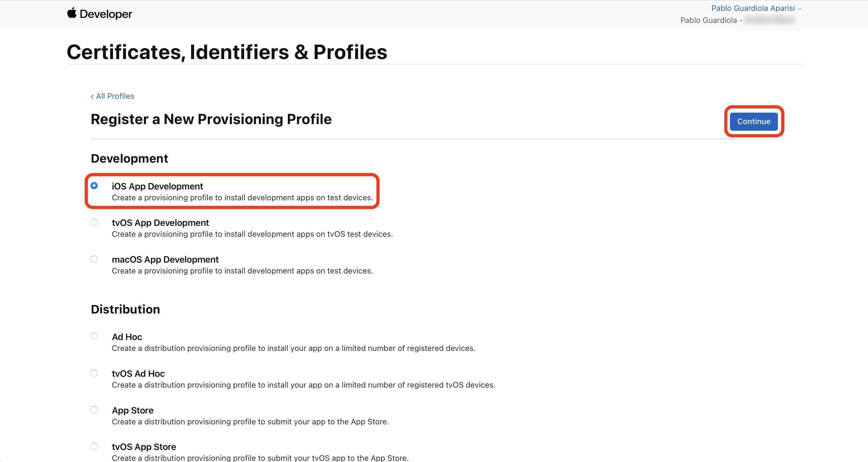Viewport: 868px width, 462px height.
Task: Go back to All Profiles
Action: click(115, 96)
